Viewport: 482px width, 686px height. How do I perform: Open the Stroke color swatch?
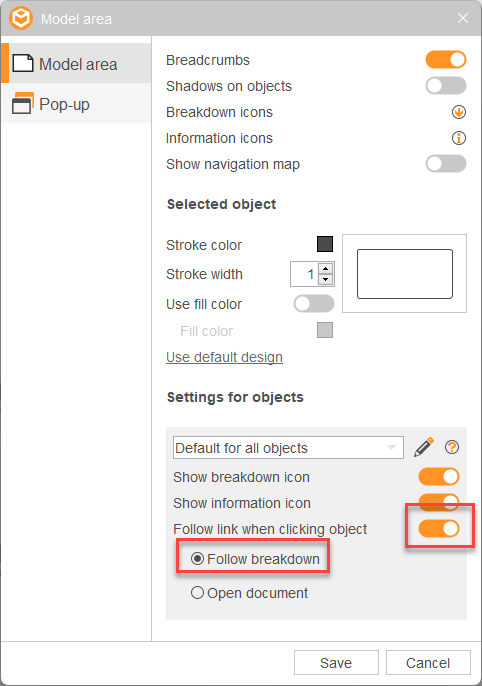point(325,244)
